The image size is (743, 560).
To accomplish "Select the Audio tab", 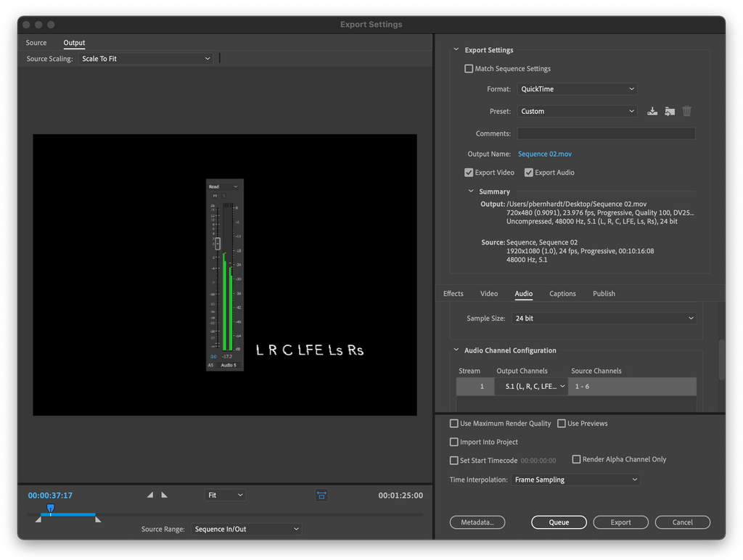I will (524, 294).
